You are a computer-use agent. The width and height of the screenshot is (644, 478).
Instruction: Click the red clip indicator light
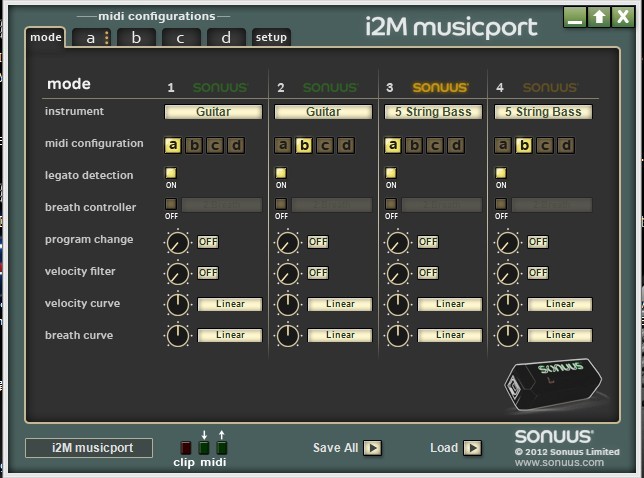[x=186, y=447]
